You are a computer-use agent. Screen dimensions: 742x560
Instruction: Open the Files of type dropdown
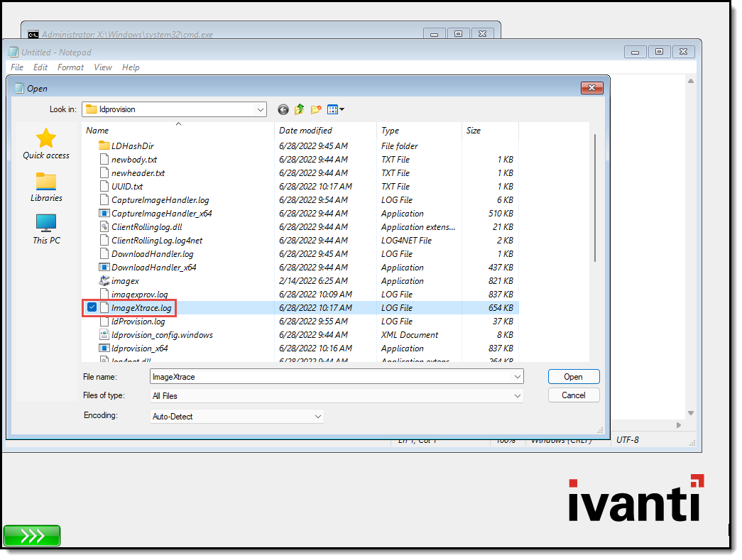pyautogui.click(x=518, y=395)
